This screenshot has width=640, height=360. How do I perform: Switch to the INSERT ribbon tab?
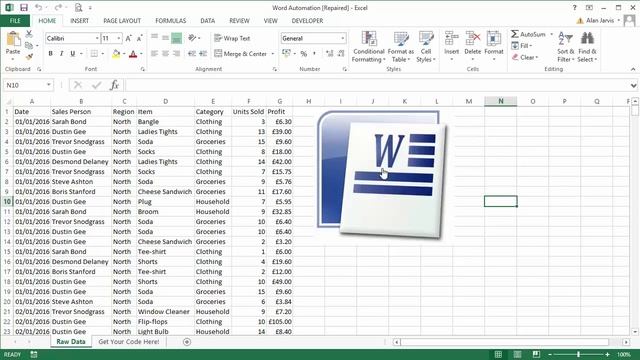[x=79, y=20]
